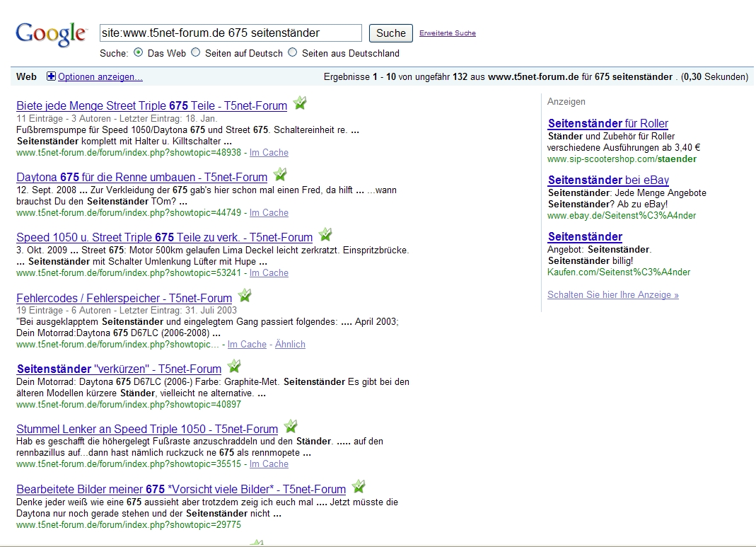Viewport: 756px width, 547px height.
Task: Click 'Ähnlich' link for Fehlercodes result
Action: click(290, 345)
